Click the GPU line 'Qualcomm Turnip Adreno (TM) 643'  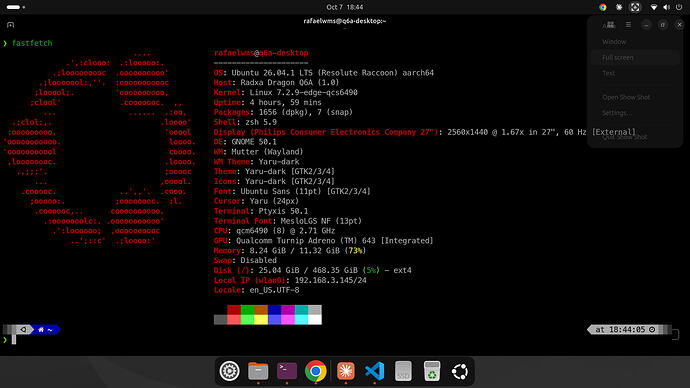tap(306, 241)
